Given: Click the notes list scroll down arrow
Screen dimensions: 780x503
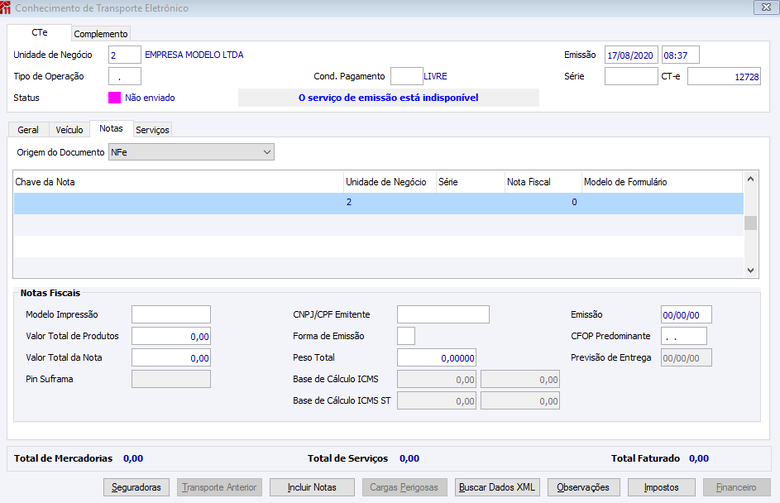Looking at the screenshot, I should click(751, 270).
